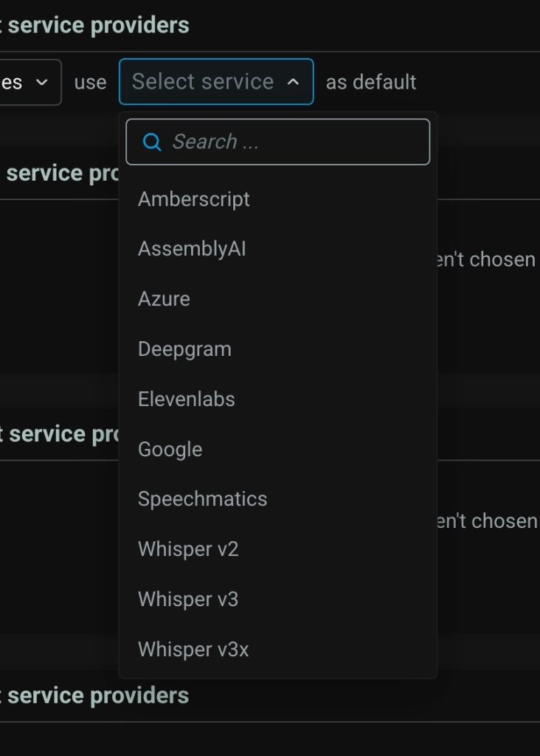Select AssemblyAI as the service
The width and height of the screenshot is (540, 756).
192,249
